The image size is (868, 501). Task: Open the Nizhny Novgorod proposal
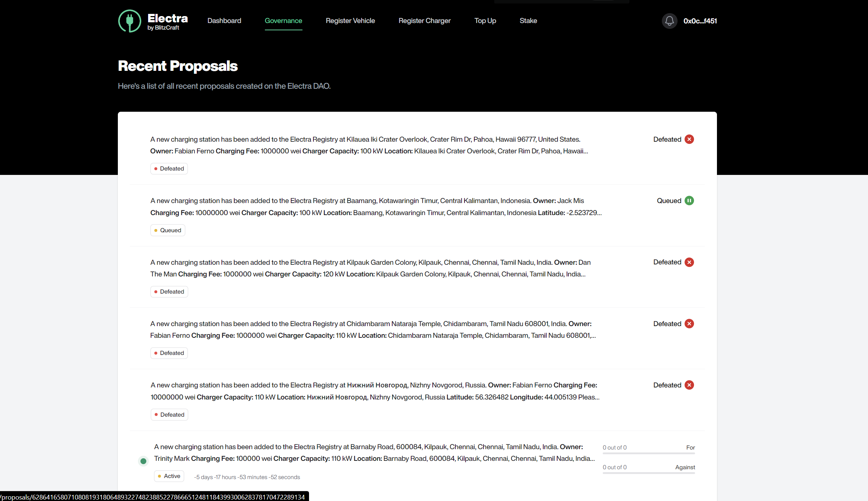coord(375,391)
